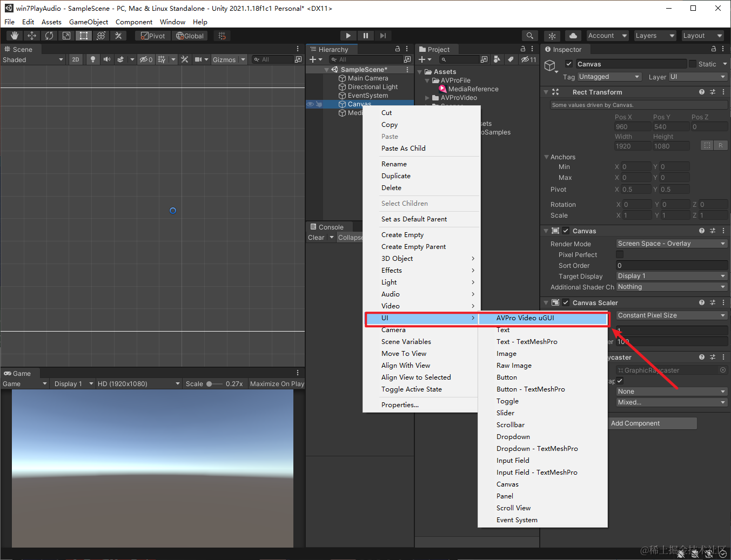Open Layout dropdown
The width and height of the screenshot is (731, 560).
[x=702, y=36]
